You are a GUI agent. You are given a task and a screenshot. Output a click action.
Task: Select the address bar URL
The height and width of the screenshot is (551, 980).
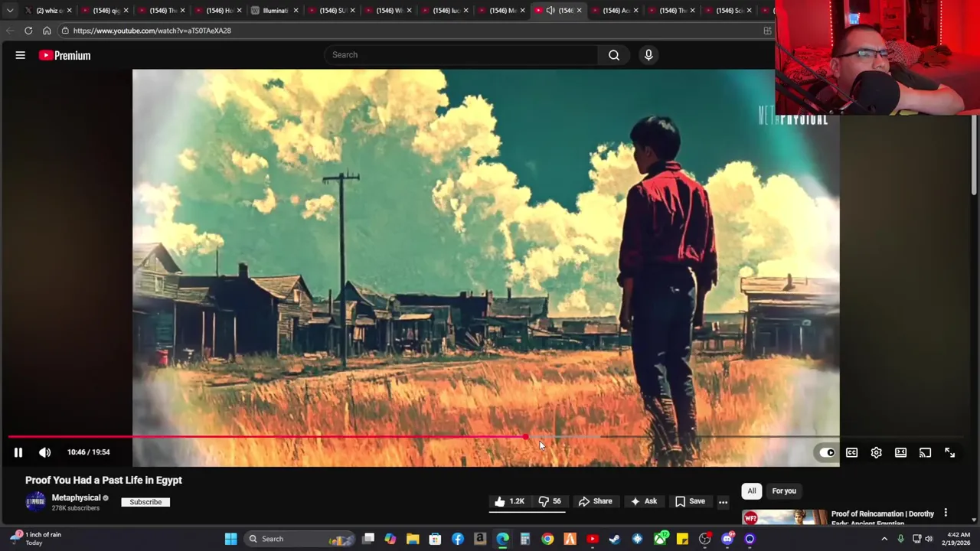(x=152, y=31)
